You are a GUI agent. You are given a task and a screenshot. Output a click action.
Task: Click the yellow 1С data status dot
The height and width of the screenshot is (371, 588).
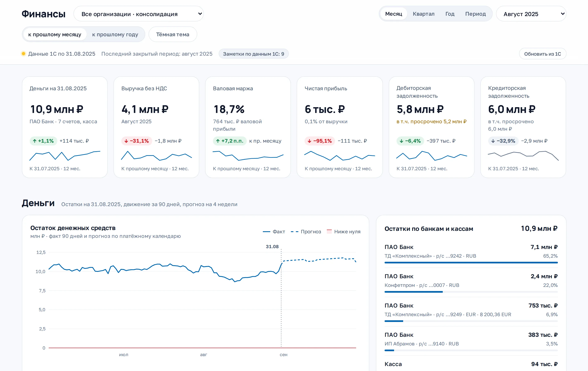click(24, 54)
